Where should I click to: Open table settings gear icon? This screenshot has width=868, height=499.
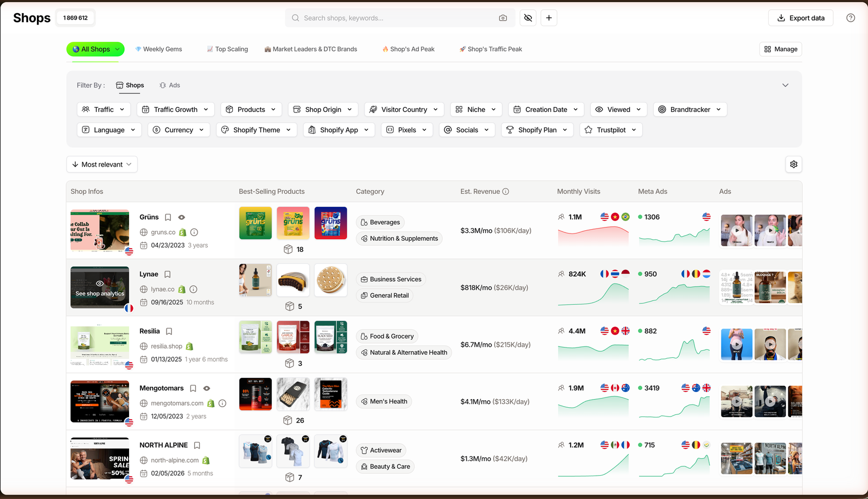click(x=794, y=165)
